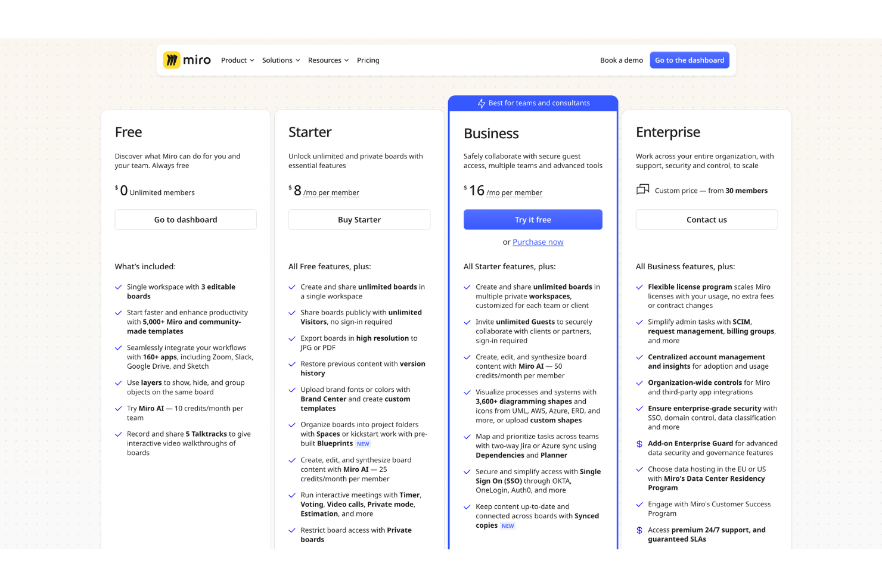Follow the Purchase now link
Viewport: 882px width, 588px height.
538,242
